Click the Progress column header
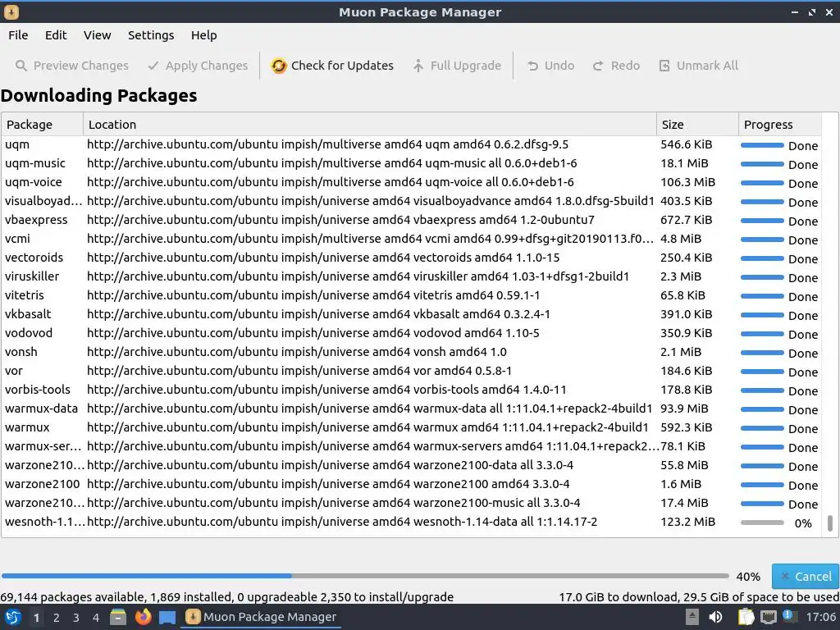Viewport: 840px width, 630px height. click(x=780, y=125)
